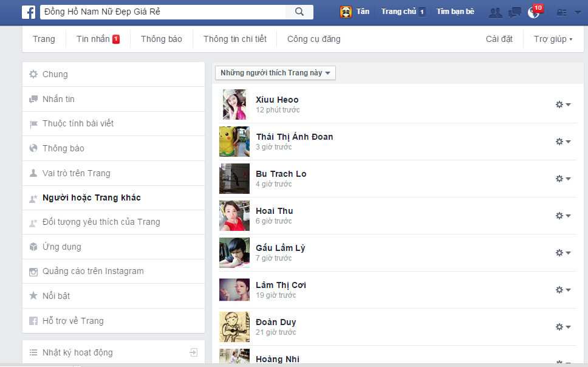Click Gấu Lầm Lỳ profile thumbnail
Image resolution: width=588 pixels, height=367 pixels.
234,253
